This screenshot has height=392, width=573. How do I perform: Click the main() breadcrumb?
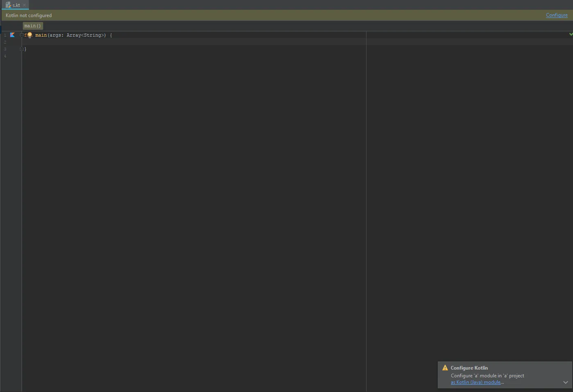(x=33, y=26)
